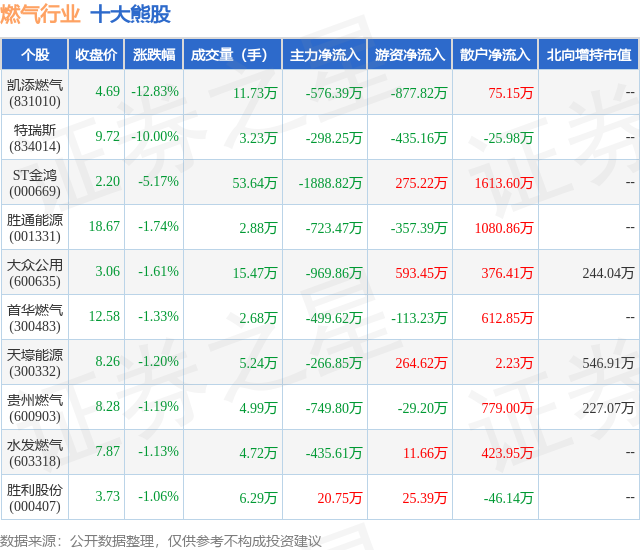
Task: Click main inflow -576.39万
Action: 334,93
